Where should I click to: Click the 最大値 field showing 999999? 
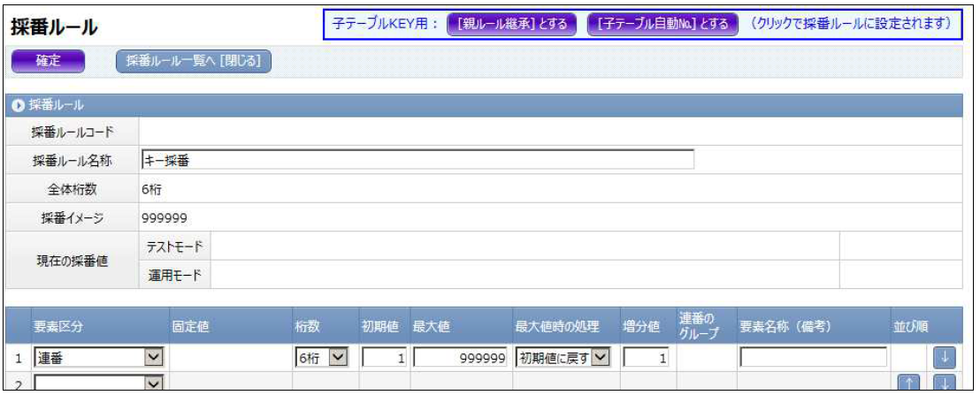point(460,357)
